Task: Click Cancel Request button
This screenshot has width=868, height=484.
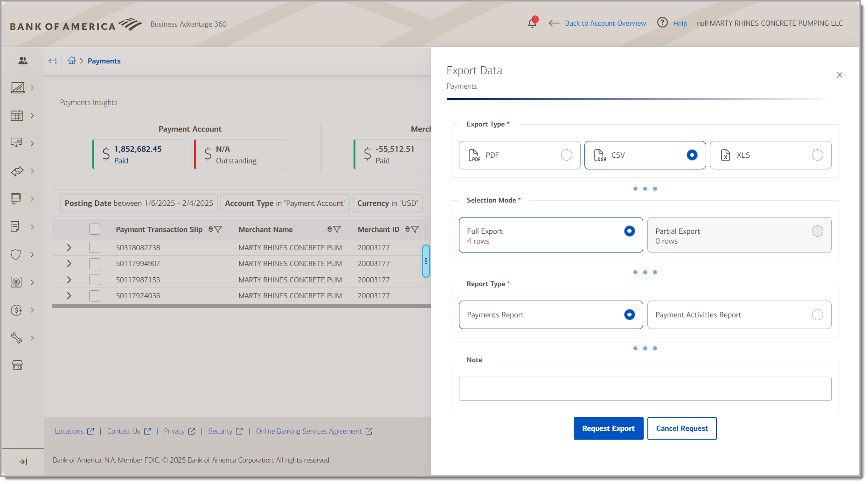Action: point(682,428)
